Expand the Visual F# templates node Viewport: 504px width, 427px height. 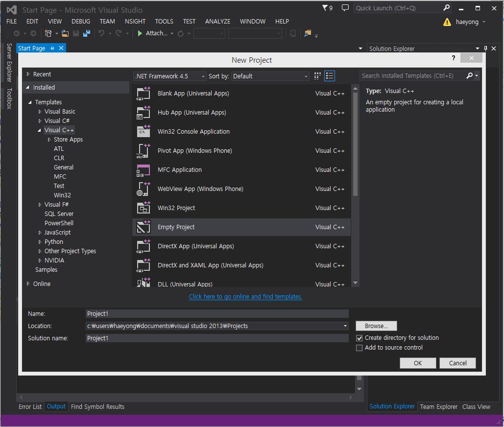coord(40,204)
